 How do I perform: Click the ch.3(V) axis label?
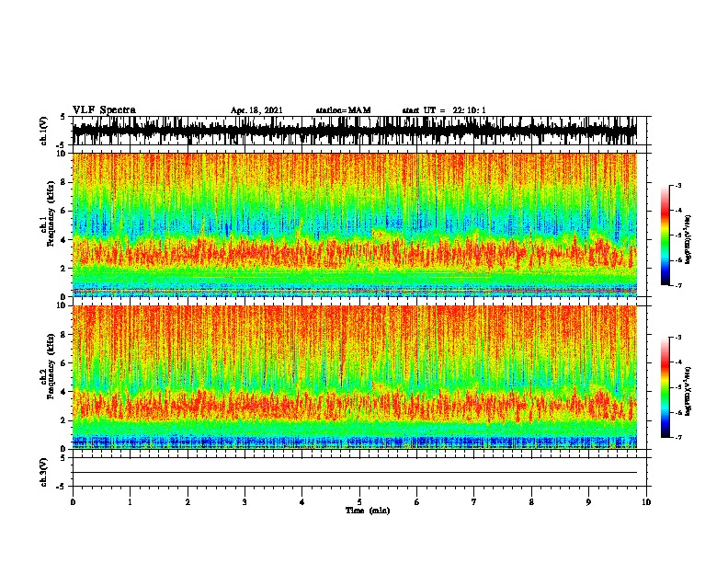pos(44,472)
